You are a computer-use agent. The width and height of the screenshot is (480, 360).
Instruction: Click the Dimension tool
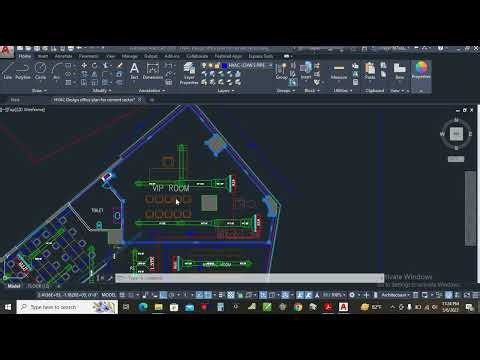(153, 71)
